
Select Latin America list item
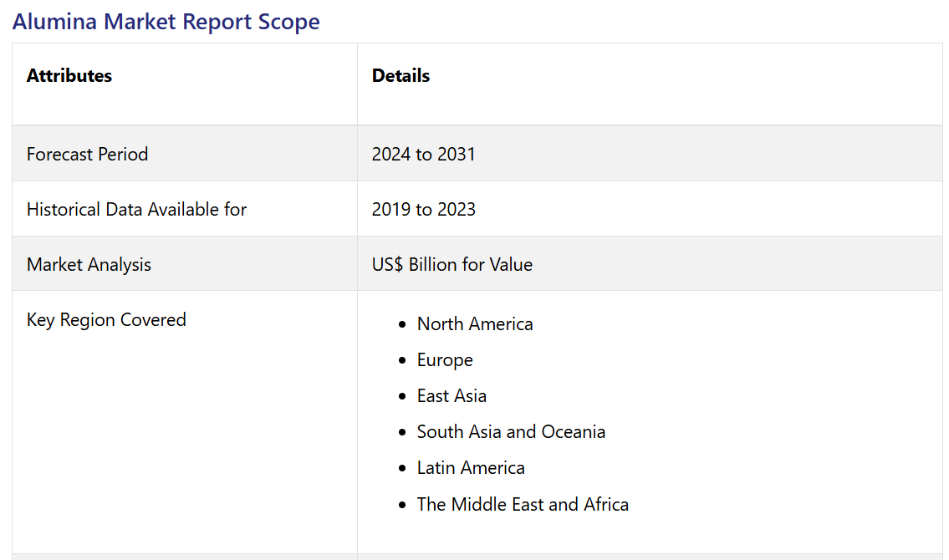click(471, 467)
